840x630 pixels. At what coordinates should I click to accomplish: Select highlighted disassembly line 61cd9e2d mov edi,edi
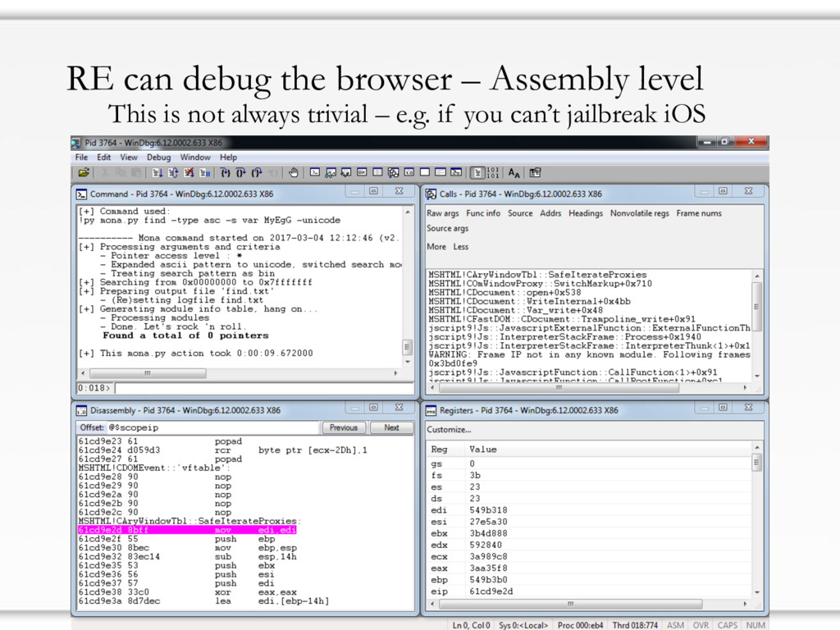pos(188,530)
